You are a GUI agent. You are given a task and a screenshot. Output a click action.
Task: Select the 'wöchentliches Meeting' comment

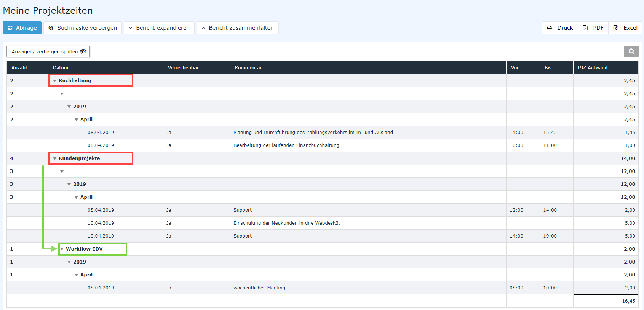click(259, 288)
